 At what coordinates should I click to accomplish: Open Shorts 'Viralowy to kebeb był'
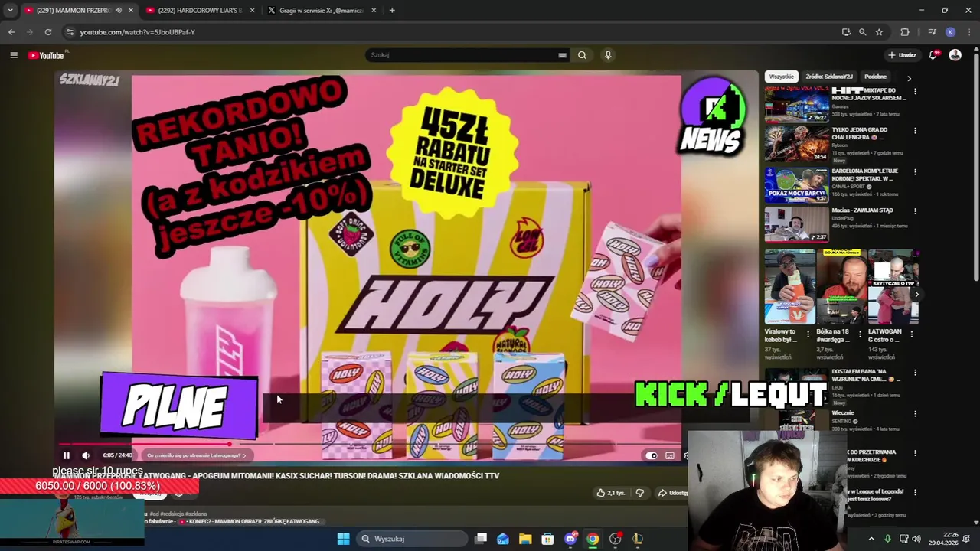click(x=790, y=286)
